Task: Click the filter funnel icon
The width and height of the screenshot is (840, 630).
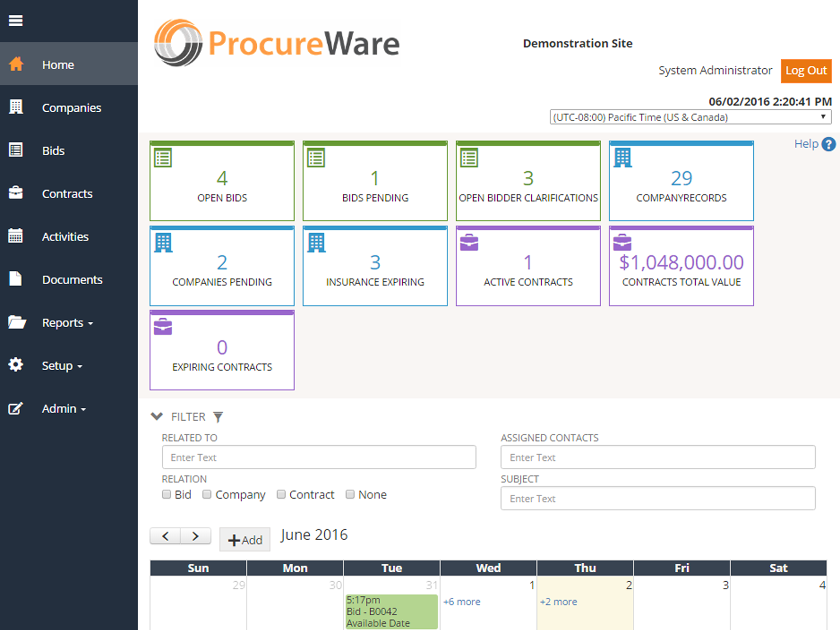Action: point(218,417)
